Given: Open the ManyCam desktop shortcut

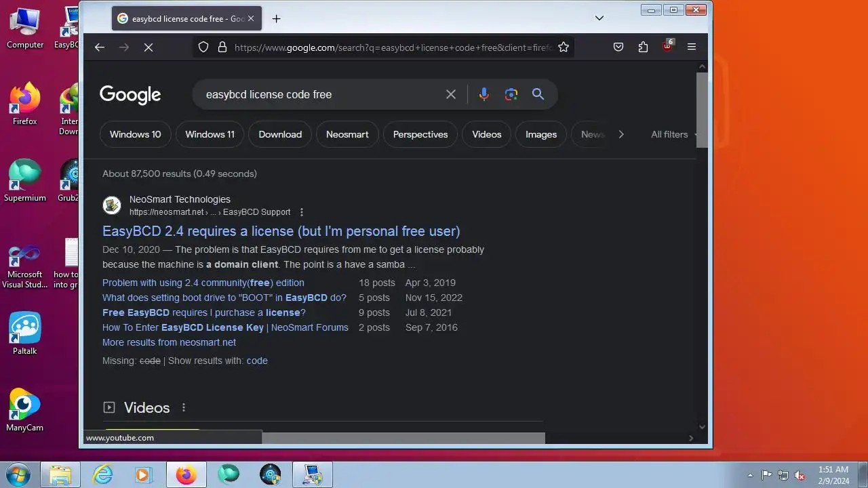Looking at the screenshot, I should [x=25, y=410].
